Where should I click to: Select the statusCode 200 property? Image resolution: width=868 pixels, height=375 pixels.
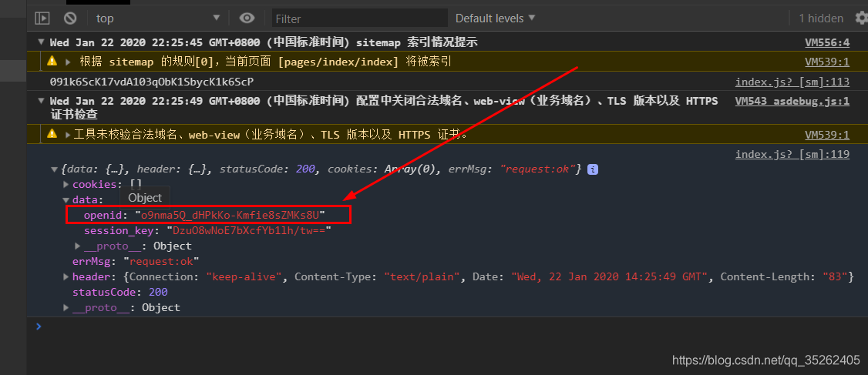click(x=120, y=292)
